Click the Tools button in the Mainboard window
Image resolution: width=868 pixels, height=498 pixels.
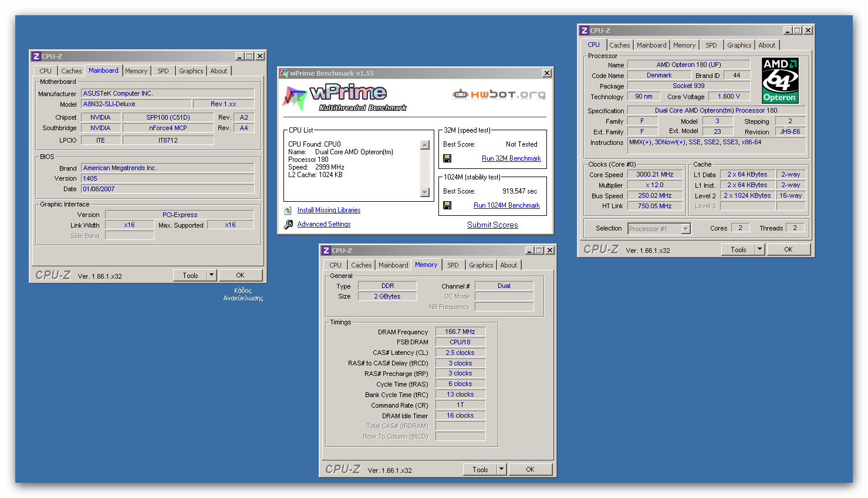[190, 275]
